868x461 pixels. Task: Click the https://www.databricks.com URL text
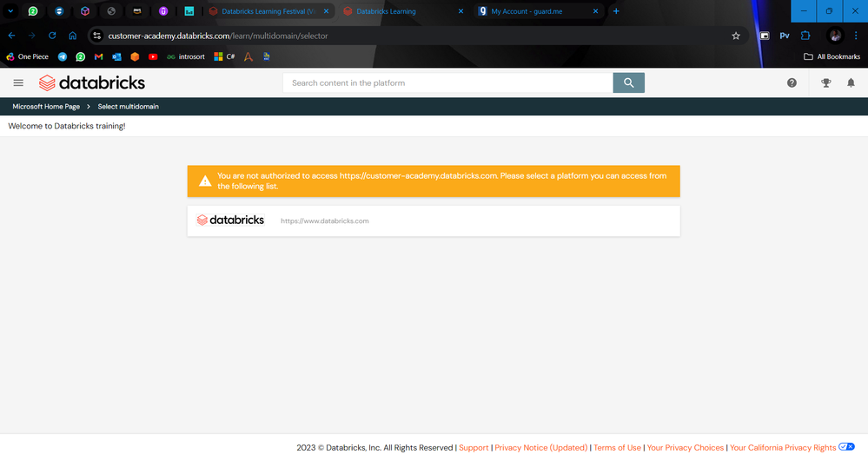coord(324,221)
